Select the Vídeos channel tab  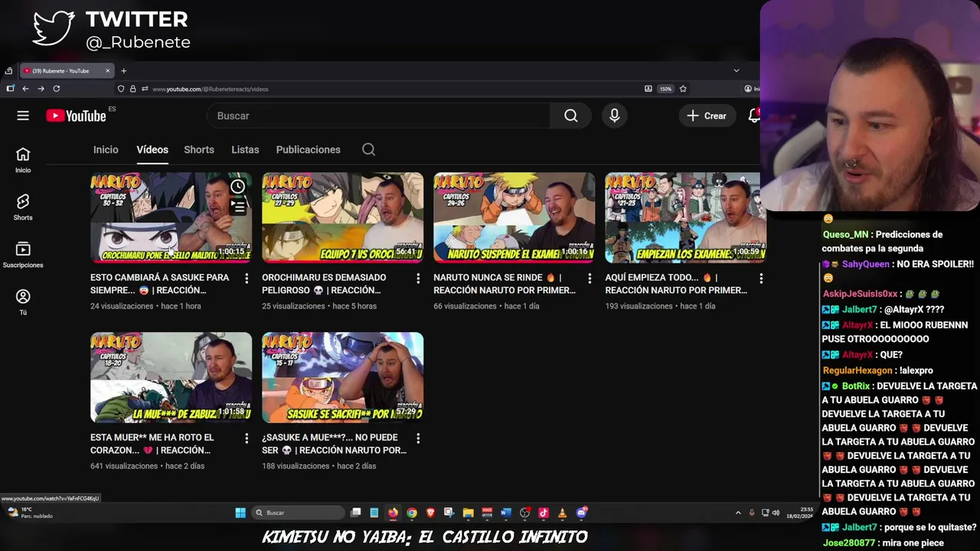tap(152, 149)
